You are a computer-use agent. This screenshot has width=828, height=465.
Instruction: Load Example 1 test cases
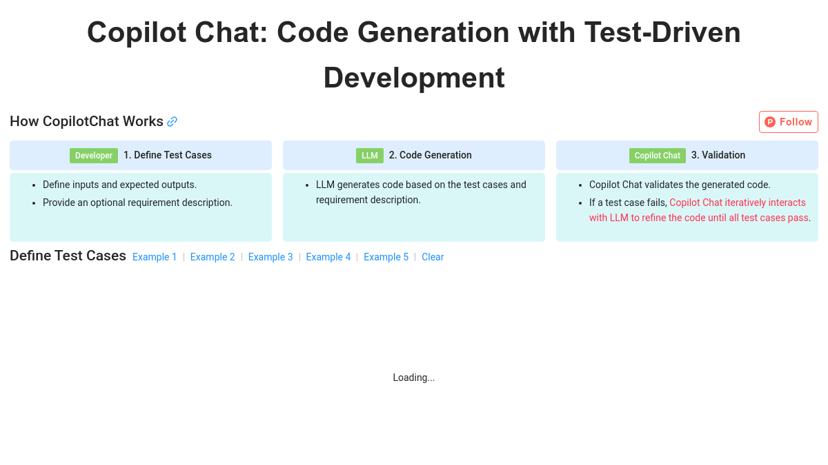154,257
